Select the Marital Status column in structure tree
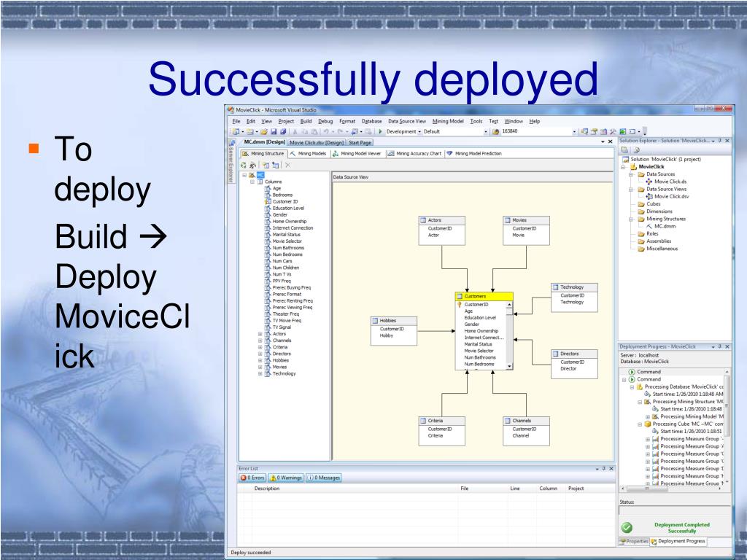The height and width of the screenshot is (560, 747). [286, 235]
